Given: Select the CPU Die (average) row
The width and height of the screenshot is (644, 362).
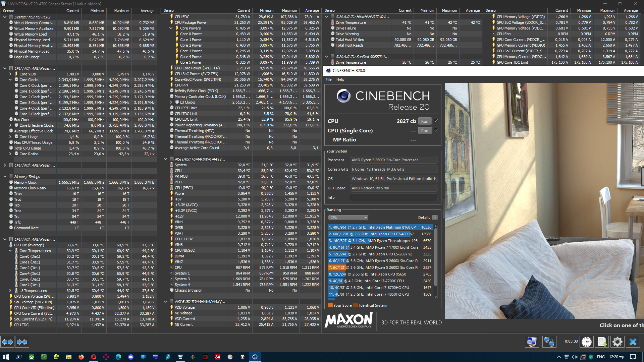Looking at the screenshot, I should [80, 245].
